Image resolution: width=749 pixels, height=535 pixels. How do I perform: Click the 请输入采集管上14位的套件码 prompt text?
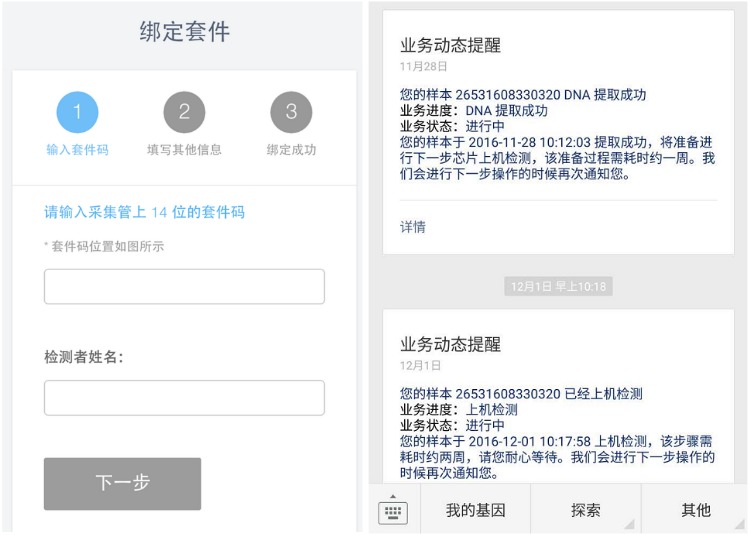tap(144, 212)
